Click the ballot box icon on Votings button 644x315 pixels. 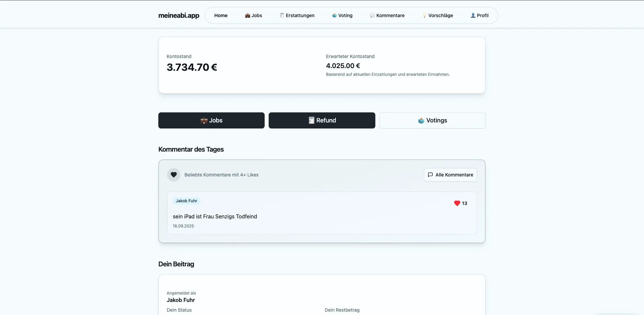(421, 120)
